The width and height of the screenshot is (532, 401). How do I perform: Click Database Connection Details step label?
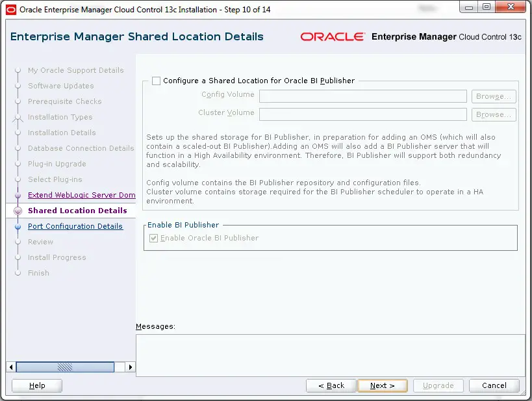tap(81, 148)
